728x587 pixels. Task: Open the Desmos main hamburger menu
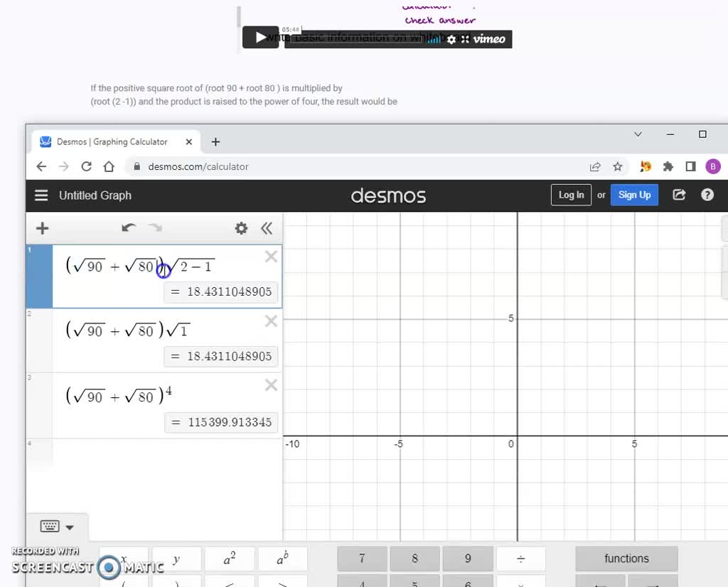(x=41, y=195)
